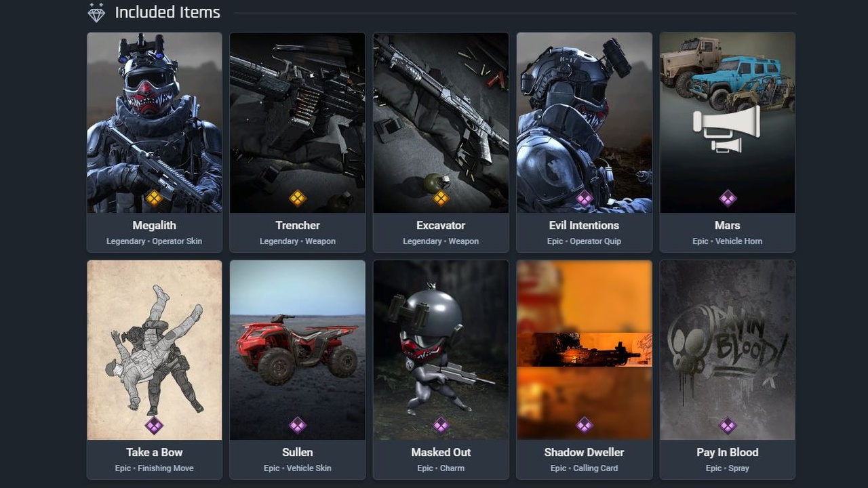
Task: Open the Megalith operator skin image
Action: tap(155, 123)
